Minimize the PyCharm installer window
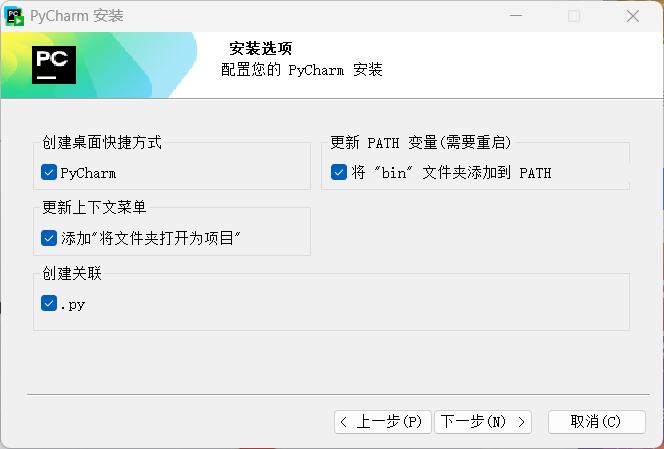 click(514, 16)
